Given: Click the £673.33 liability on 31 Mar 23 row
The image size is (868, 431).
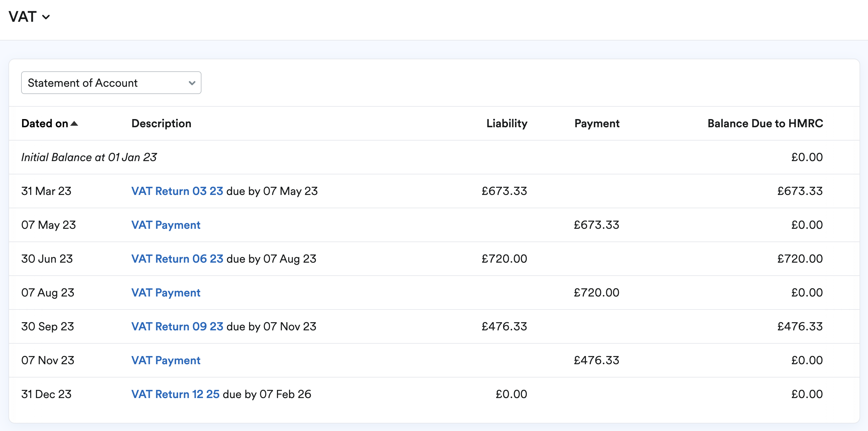Looking at the screenshot, I should coord(504,191).
